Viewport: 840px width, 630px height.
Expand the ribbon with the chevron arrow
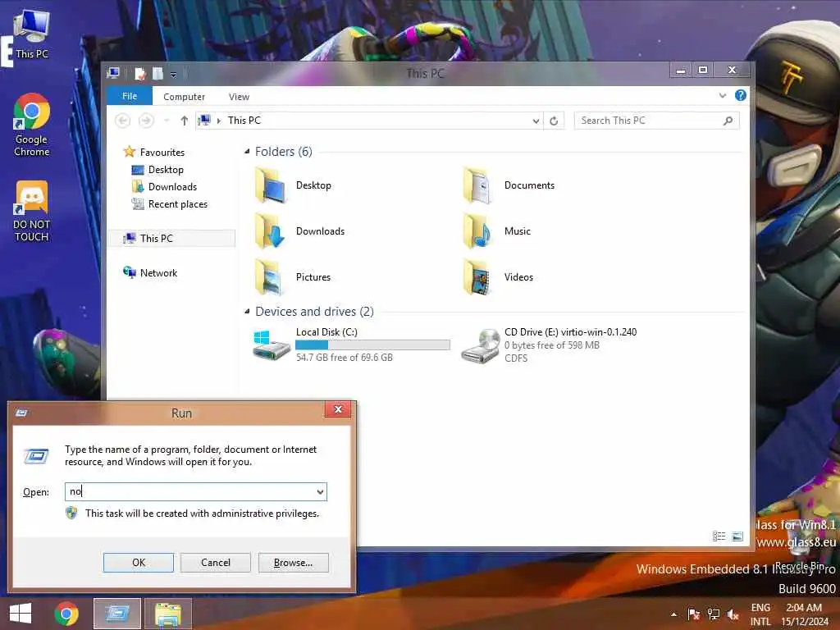tap(722, 95)
